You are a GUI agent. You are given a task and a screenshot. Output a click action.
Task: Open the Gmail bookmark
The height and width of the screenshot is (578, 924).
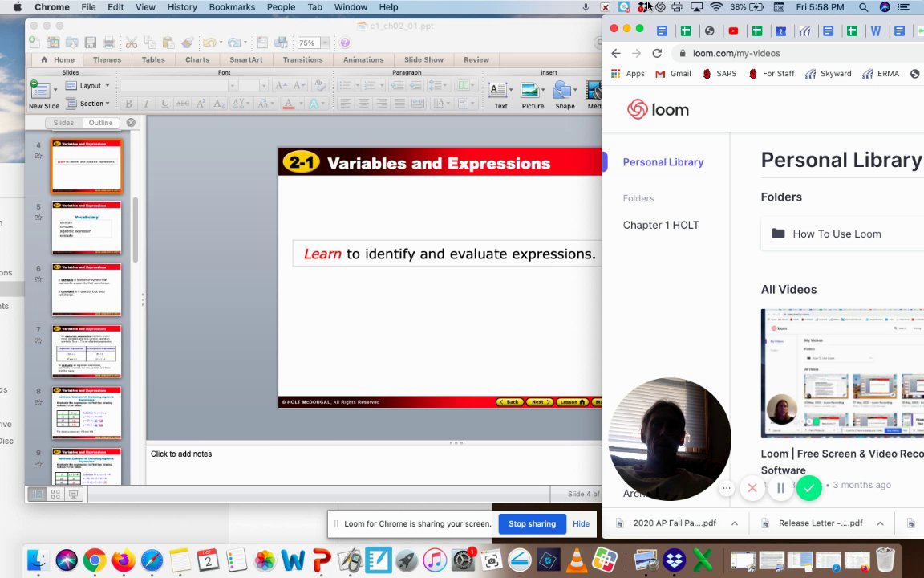[x=673, y=74]
